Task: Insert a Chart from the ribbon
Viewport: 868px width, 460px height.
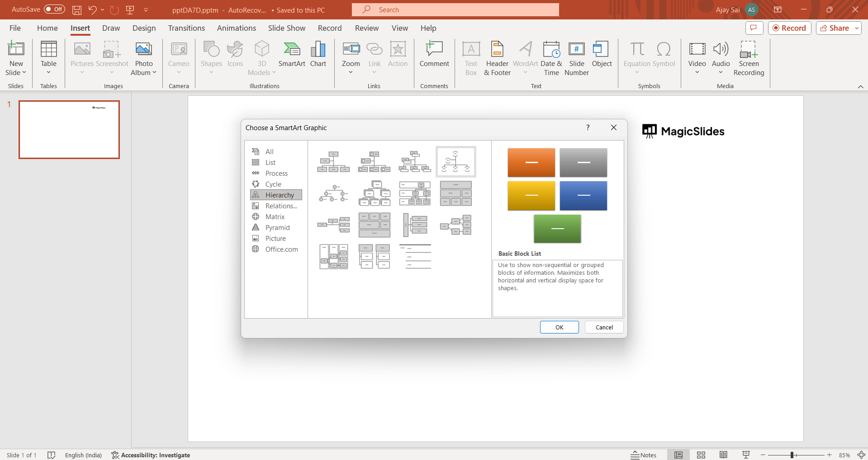Action: point(318,54)
